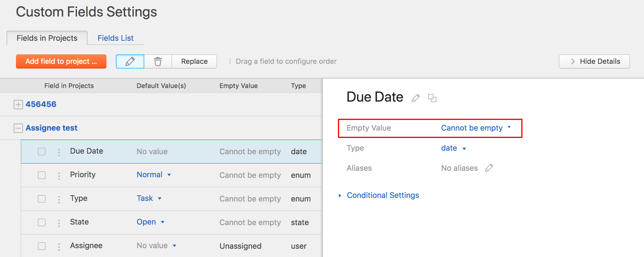Viewport: 644px width, 257px height.
Task: Click the drag handle on Assignee row
Action: [x=59, y=246]
